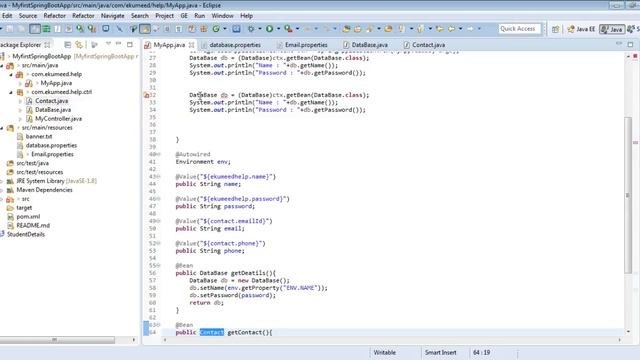Switch to the Java EE perspective

(x=582, y=29)
